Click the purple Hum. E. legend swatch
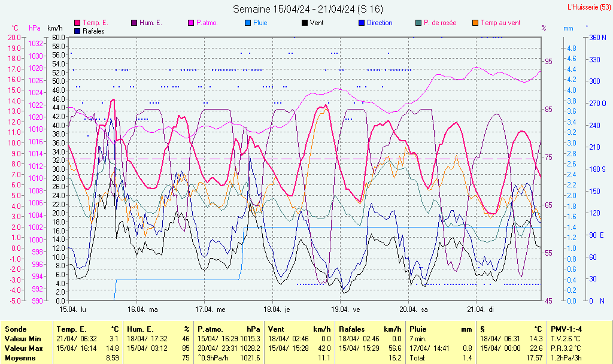 pos(134,23)
